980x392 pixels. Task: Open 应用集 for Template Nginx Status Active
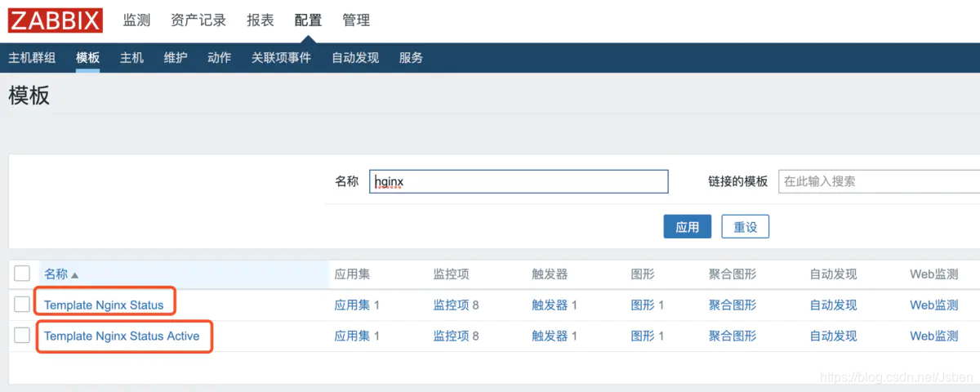pos(352,336)
